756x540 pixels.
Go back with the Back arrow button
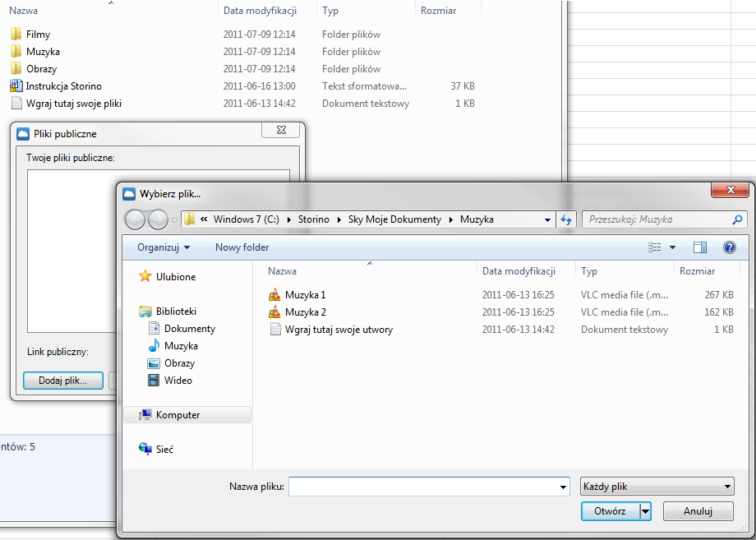coord(135,219)
